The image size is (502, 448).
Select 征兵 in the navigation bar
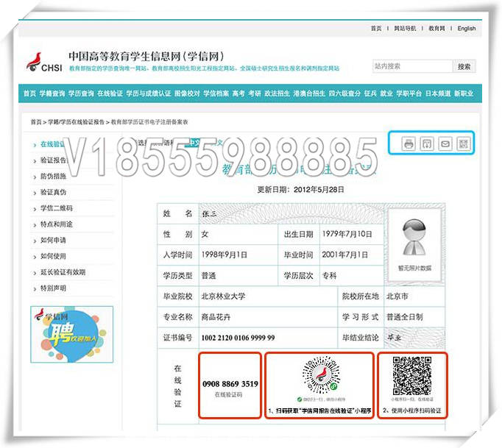[370, 93]
